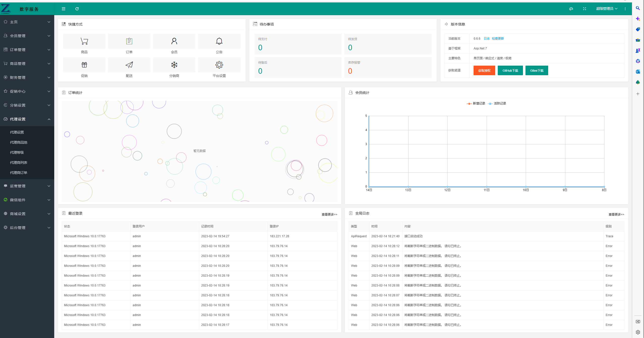The width and height of the screenshot is (644, 338).
Task: Open the shopping tag sidebar icon
Action: (x=638, y=29)
